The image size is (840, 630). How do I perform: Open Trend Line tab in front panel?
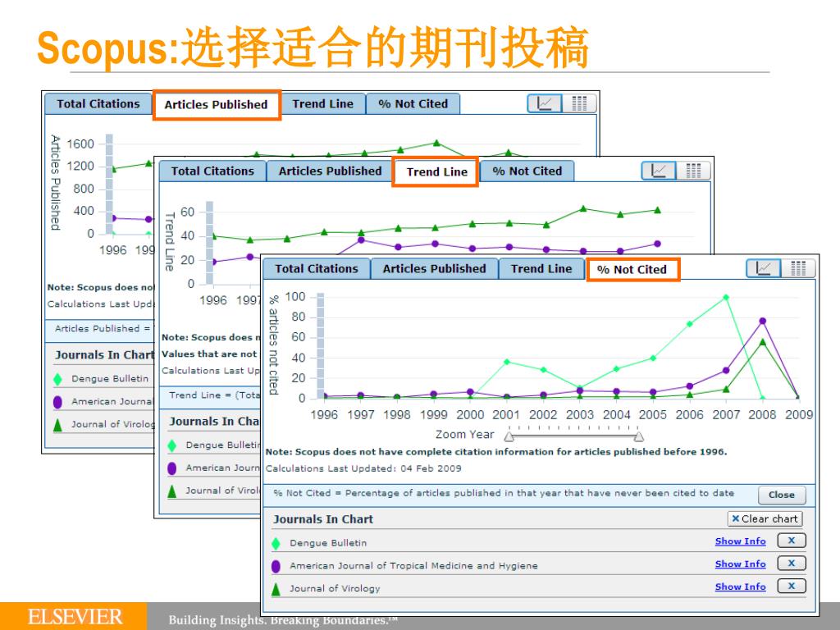(x=541, y=269)
